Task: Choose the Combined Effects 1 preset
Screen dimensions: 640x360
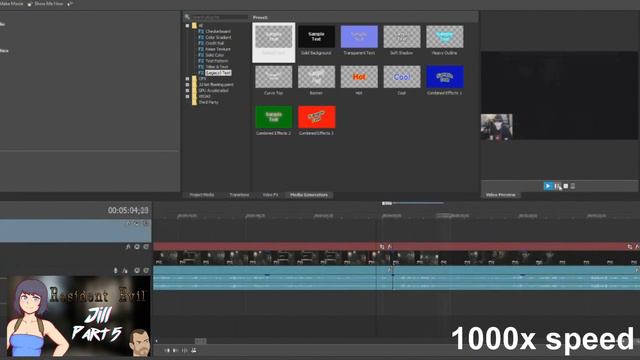Action: pyautogui.click(x=444, y=80)
